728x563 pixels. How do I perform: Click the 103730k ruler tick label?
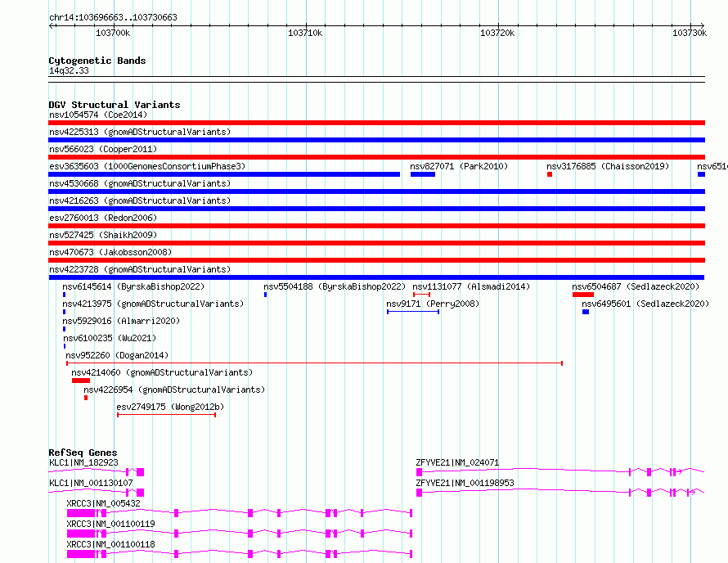pyautogui.click(x=690, y=33)
